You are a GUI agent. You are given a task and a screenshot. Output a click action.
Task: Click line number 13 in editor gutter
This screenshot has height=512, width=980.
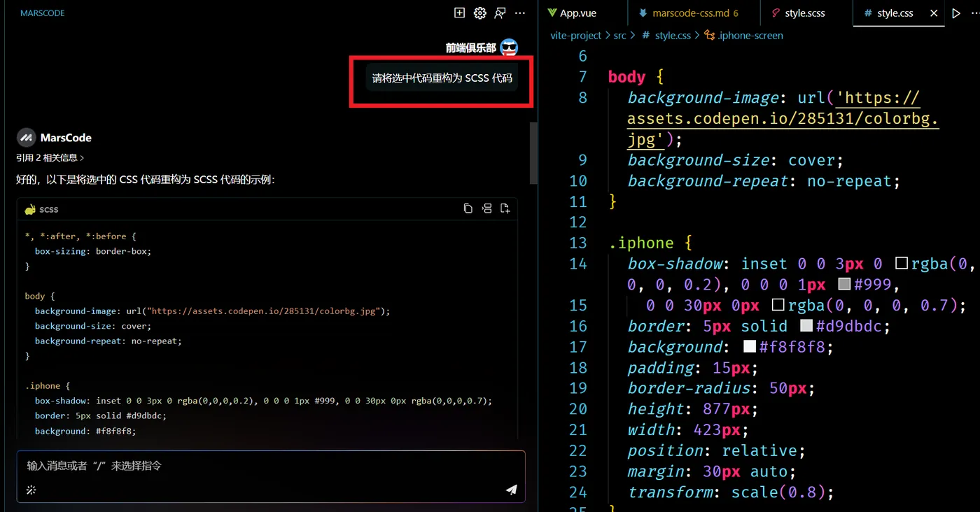(577, 243)
